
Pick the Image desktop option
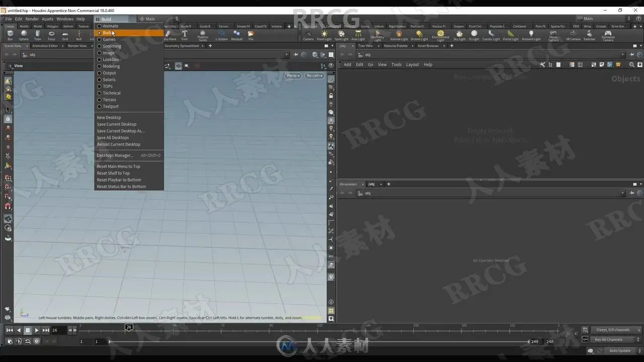(129, 53)
